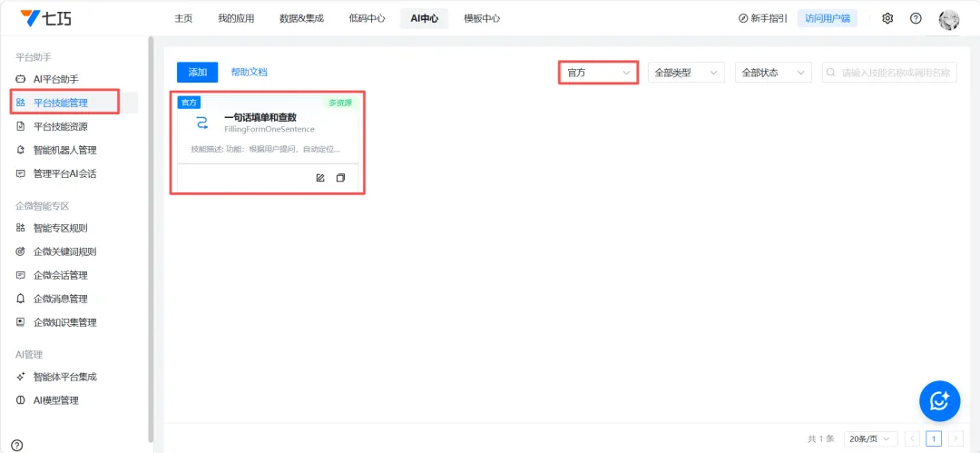Open the 帮助文档 link
This screenshot has height=453, width=980.
coord(249,73)
